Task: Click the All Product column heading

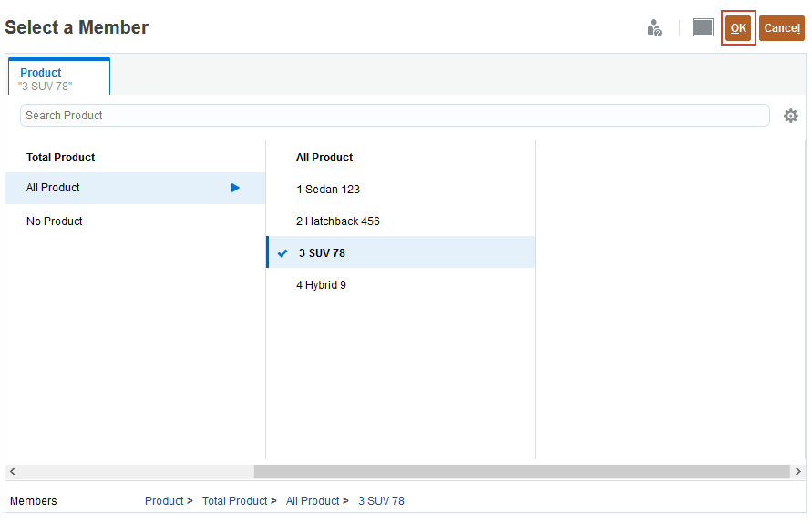Action: point(324,158)
